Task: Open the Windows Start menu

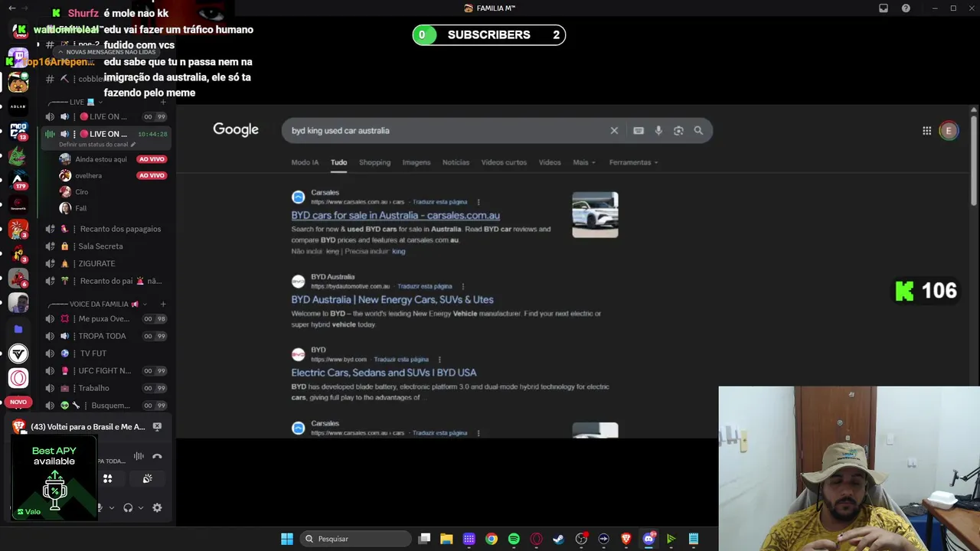Action: pyautogui.click(x=286, y=539)
